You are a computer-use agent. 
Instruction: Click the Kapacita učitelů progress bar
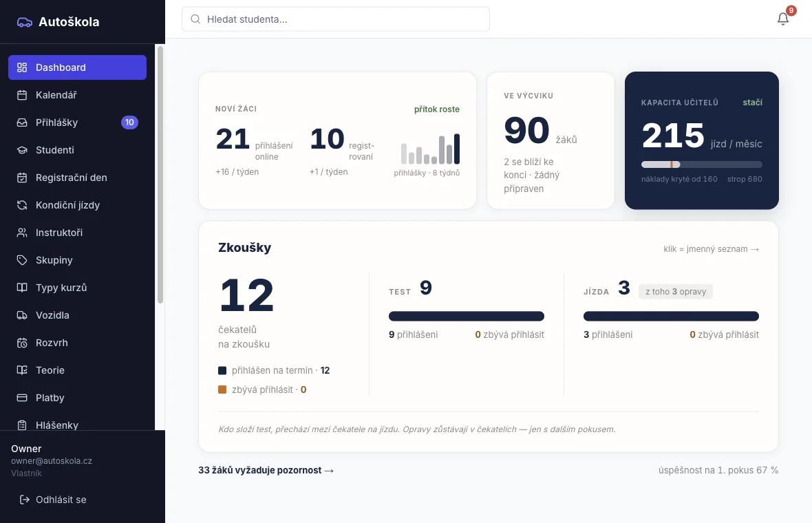click(x=702, y=164)
